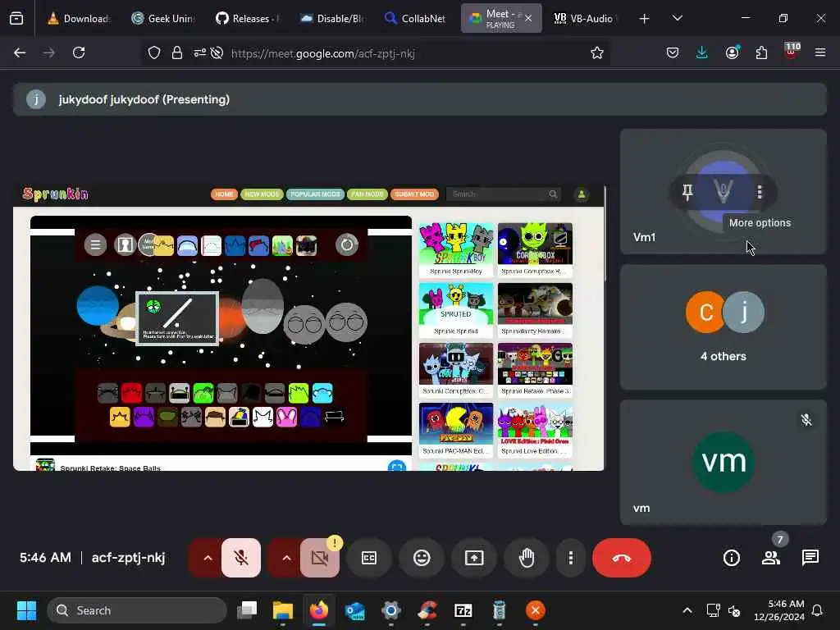840x630 pixels.
Task: Pin the Vm1 participant tile
Action: [687, 191]
